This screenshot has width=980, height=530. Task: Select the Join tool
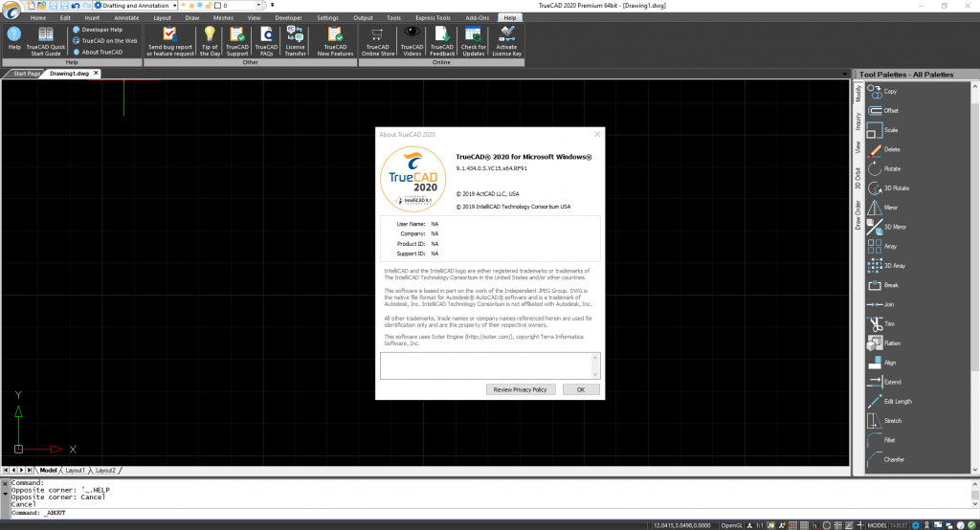(x=881, y=304)
